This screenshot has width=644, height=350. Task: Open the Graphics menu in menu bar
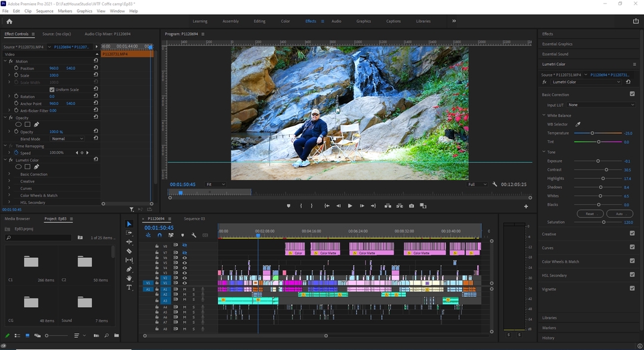click(85, 11)
